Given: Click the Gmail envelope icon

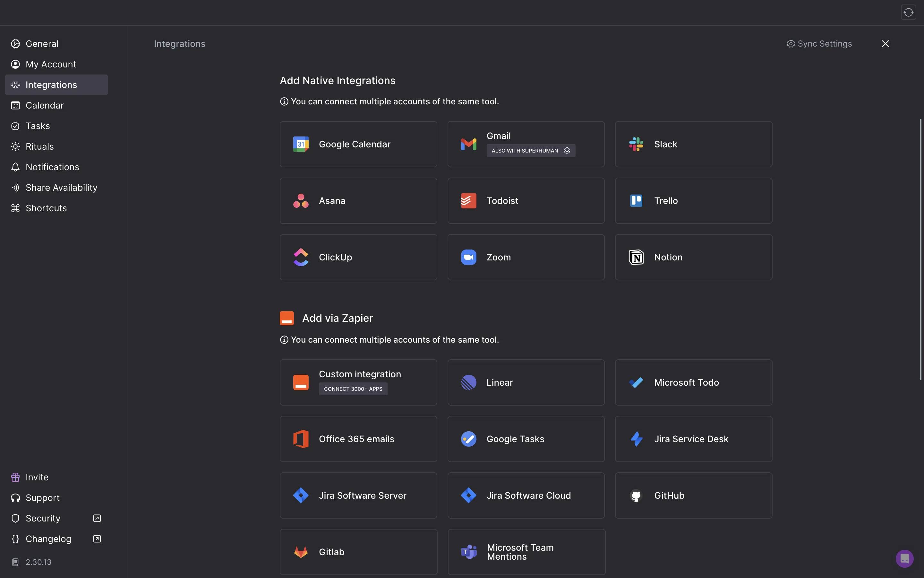Looking at the screenshot, I should 468,144.
